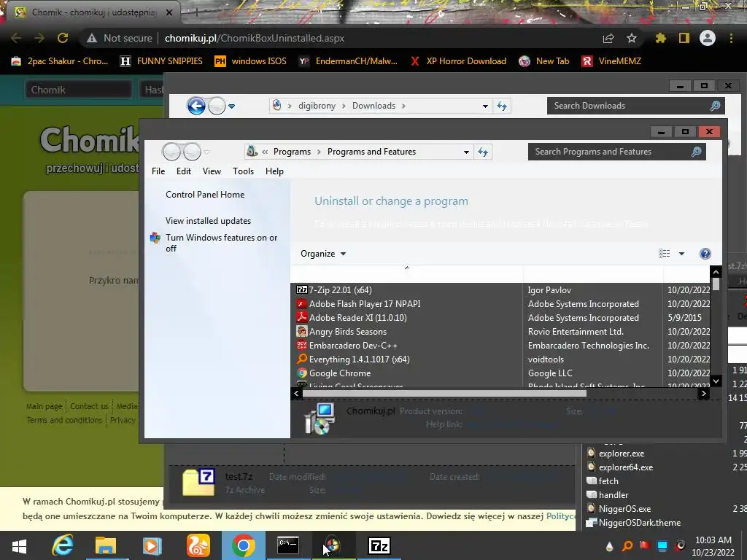Open Turn Windows features on or off
This screenshot has height=560, width=747.
coord(222,243)
